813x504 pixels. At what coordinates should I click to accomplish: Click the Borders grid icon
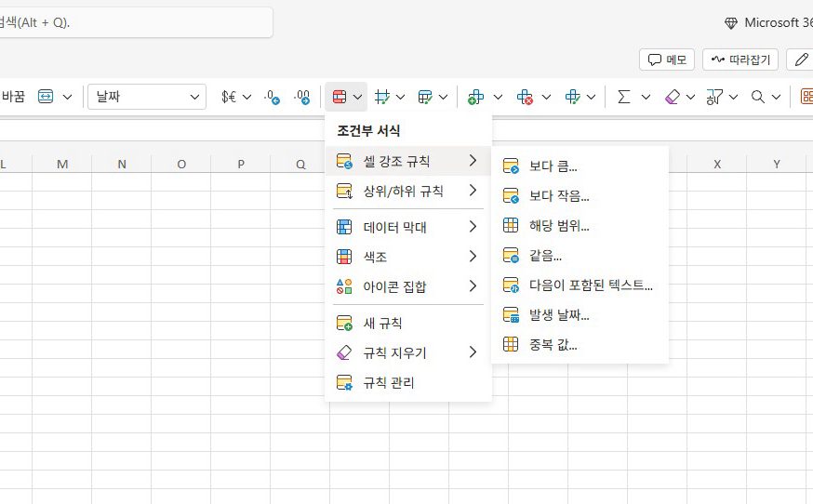(382, 97)
